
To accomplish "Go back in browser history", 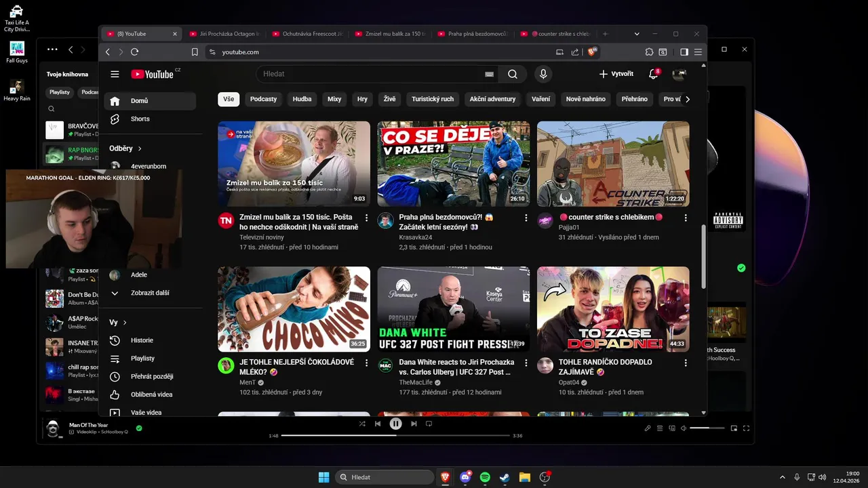I will pos(107,52).
